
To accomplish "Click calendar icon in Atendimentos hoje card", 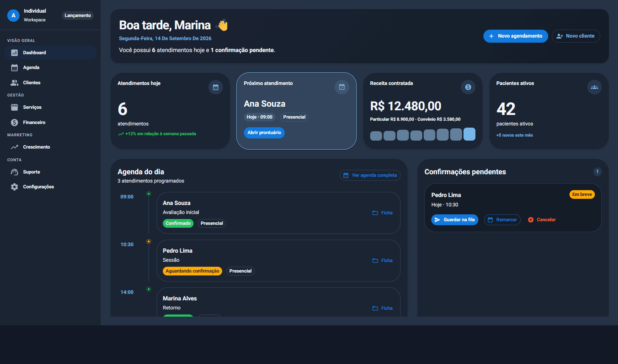I will pyautogui.click(x=216, y=87).
